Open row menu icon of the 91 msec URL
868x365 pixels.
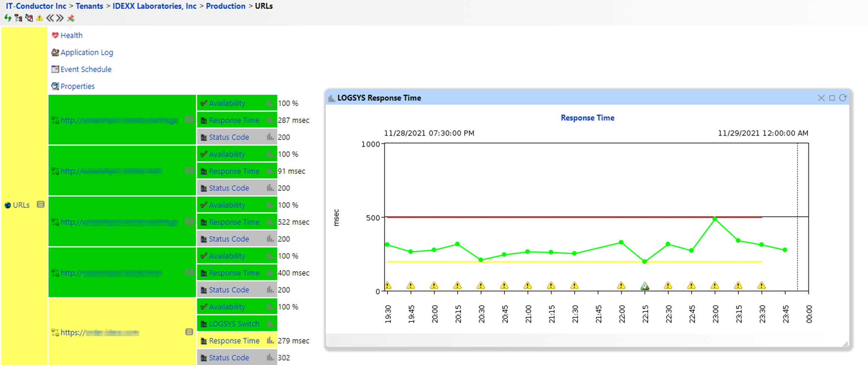point(189,171)
